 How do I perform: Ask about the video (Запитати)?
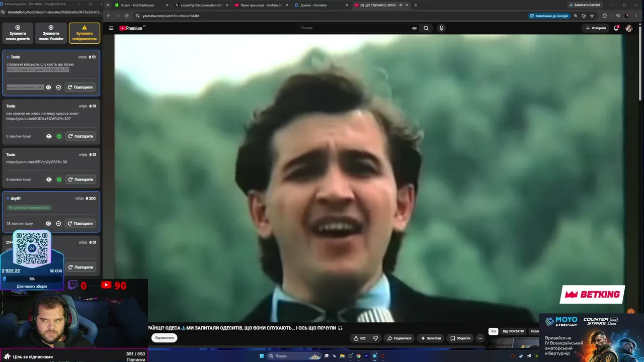click(431, 338)
